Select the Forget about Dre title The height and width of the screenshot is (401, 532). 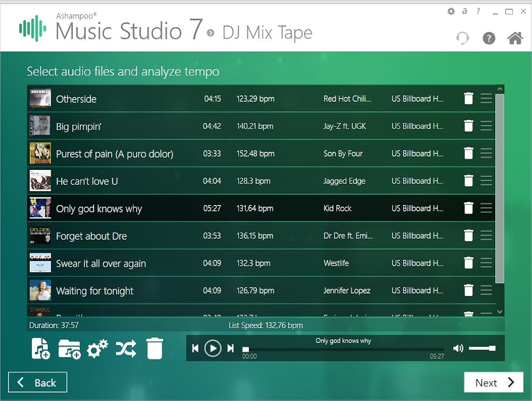(x=92, y=236)
